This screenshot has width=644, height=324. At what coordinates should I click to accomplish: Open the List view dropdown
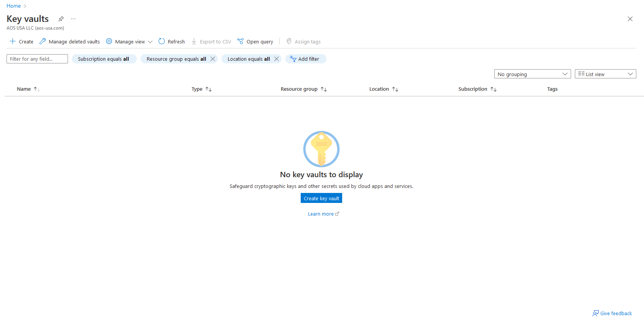(x=605, y=74)
